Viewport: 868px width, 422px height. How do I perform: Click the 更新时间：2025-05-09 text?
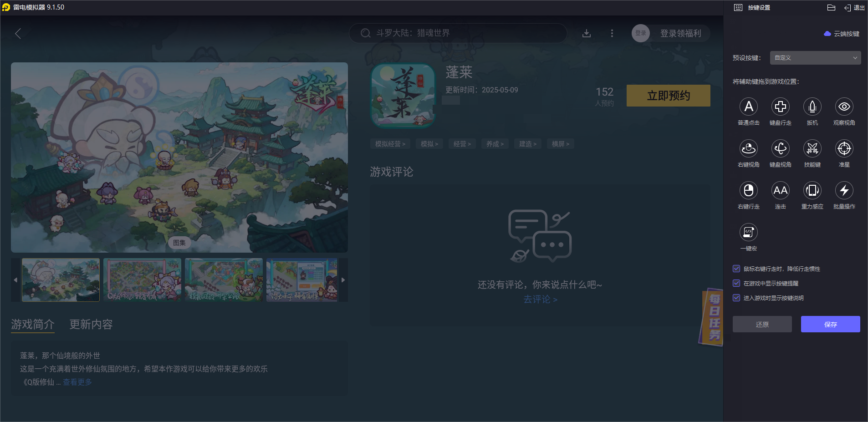482,90
